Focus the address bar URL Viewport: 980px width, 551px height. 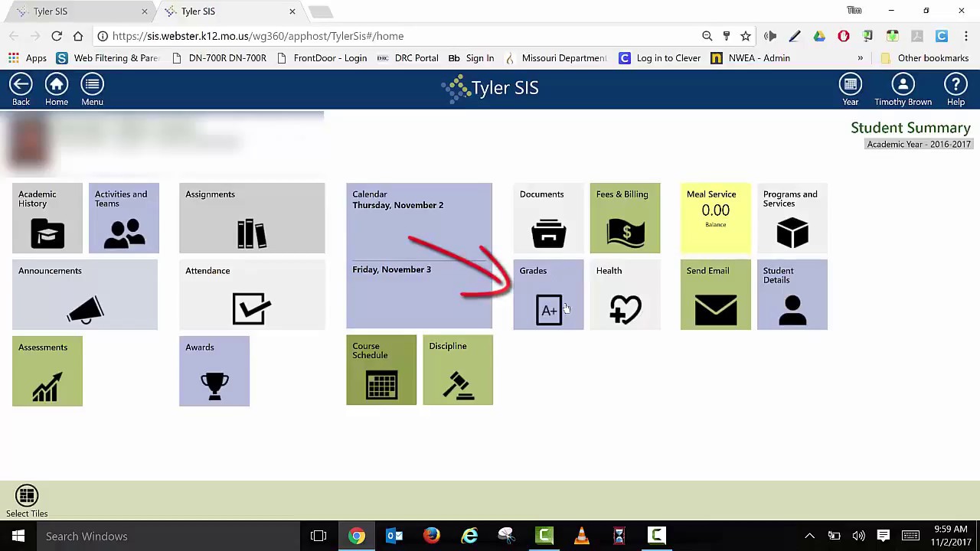(258, 36)
